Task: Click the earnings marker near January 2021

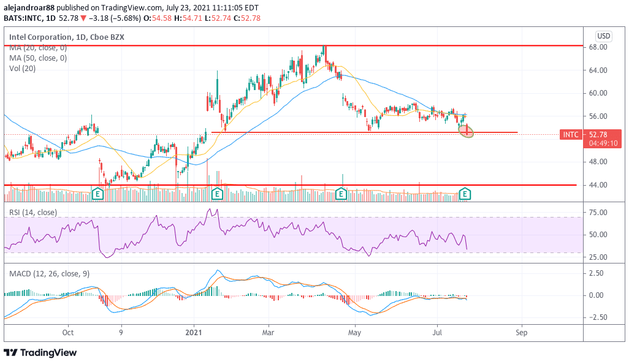Action: [217, 194]
